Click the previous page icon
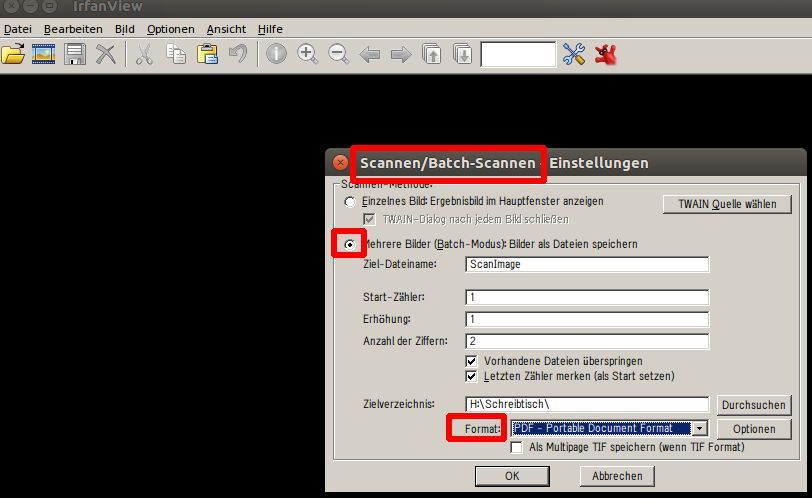Viewport: 812px width, 498px height. pyautogui.click(x=431, y=54)
